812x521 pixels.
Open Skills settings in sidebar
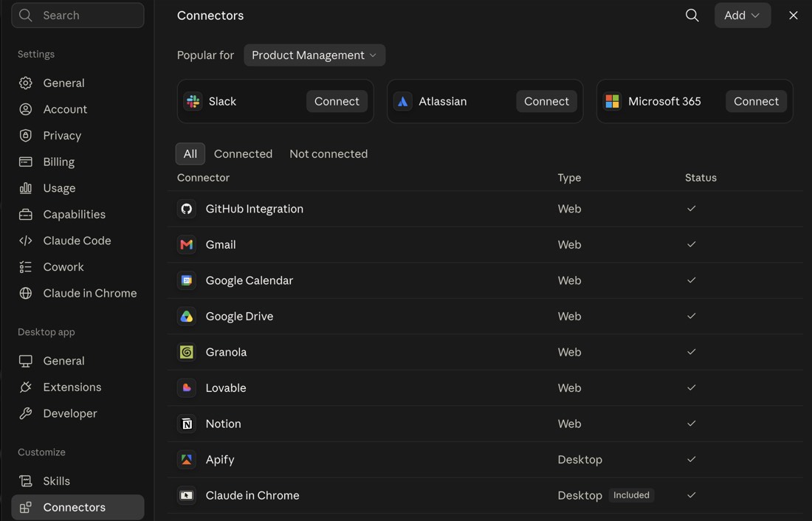point(78,481)
